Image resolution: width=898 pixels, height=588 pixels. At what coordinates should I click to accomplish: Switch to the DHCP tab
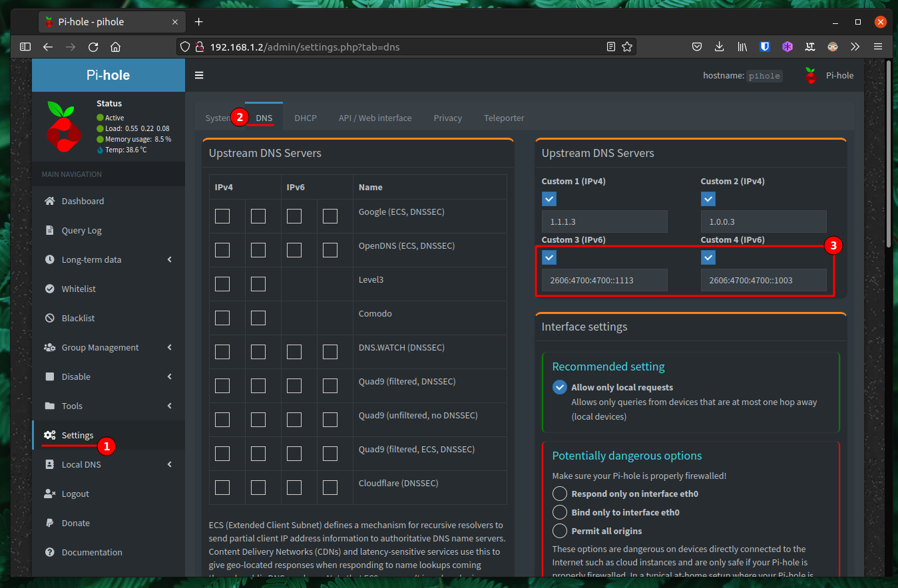pos(306,118)
